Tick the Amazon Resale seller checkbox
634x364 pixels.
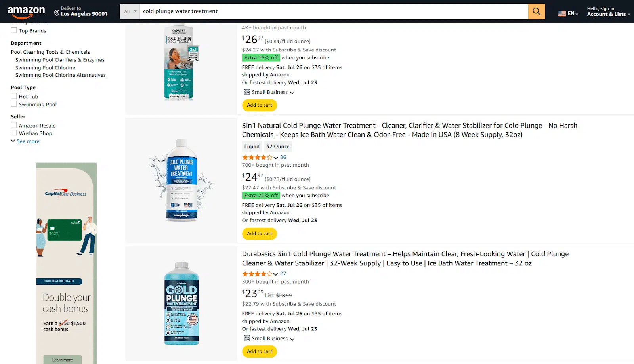[x=14, y=125]
